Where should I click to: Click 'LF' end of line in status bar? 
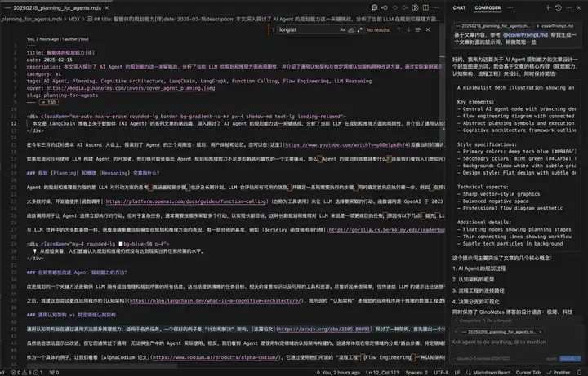(457, 373)
